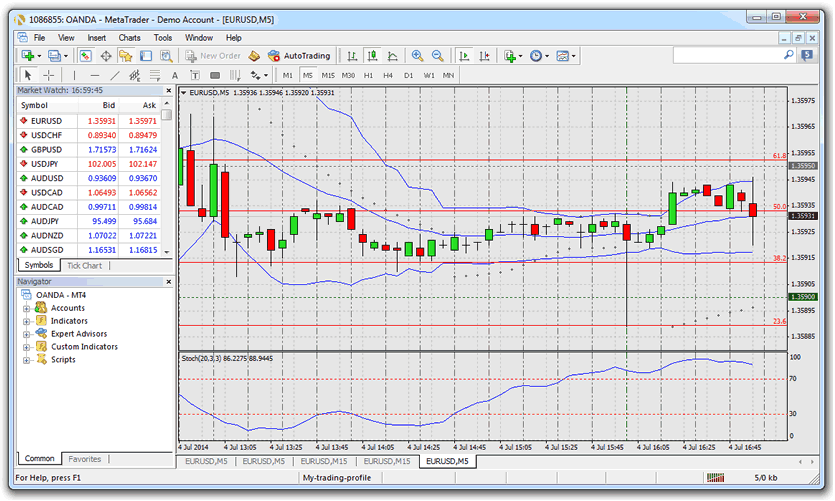Toggle the Market Watch window icon

pyautogui.click(x=85, y=56)
